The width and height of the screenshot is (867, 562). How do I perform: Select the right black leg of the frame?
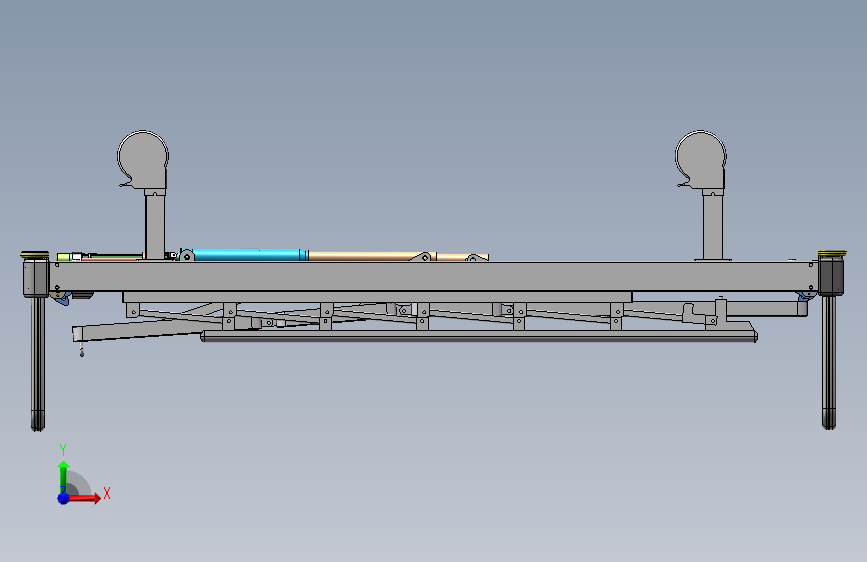(828, 362)
